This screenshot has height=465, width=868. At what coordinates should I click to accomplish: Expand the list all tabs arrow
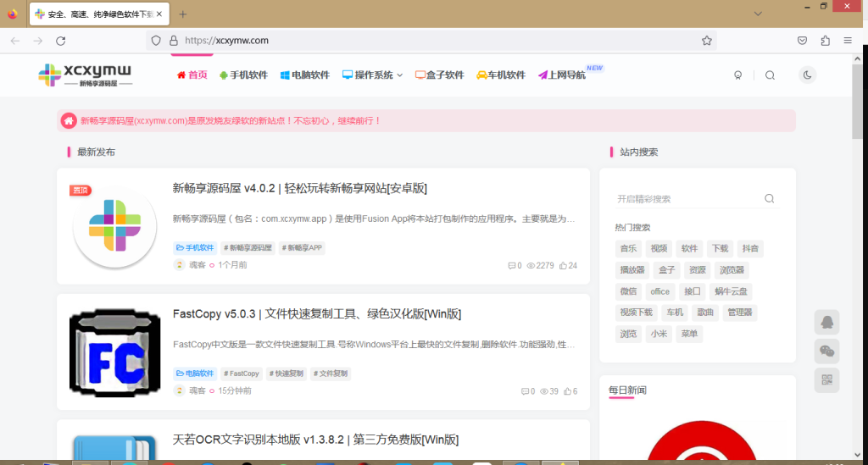(758, 14)
